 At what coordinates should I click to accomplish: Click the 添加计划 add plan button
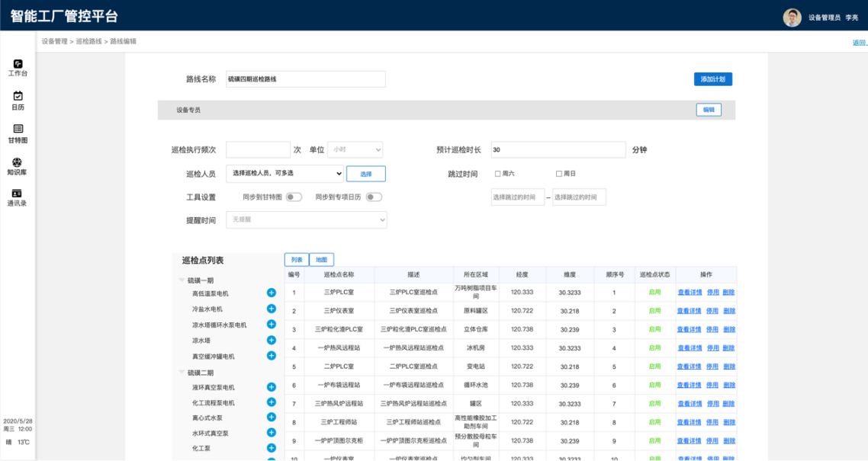click(x=712, y=79)
